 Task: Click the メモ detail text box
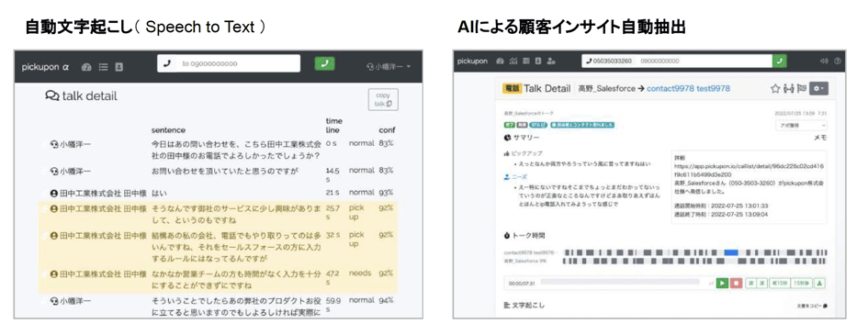point(749,187)
